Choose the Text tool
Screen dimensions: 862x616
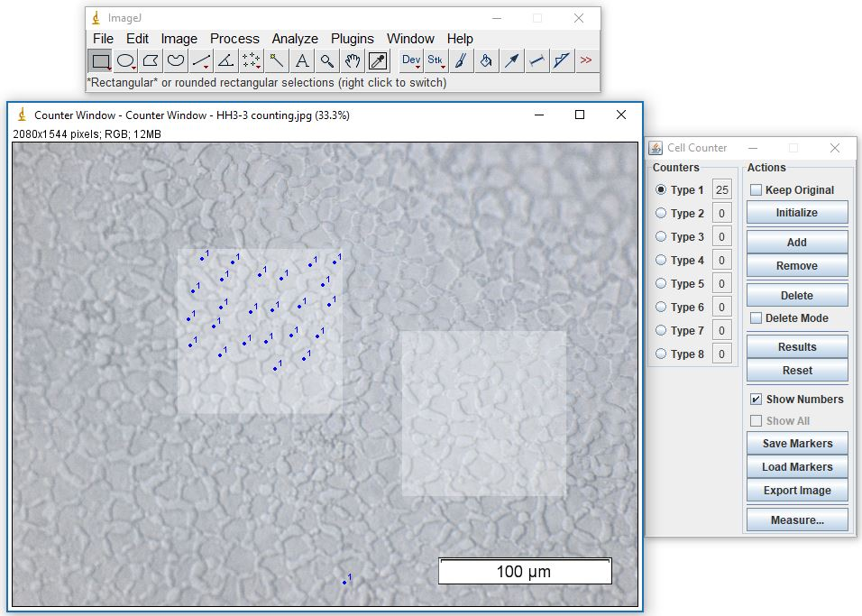(302, 61)
